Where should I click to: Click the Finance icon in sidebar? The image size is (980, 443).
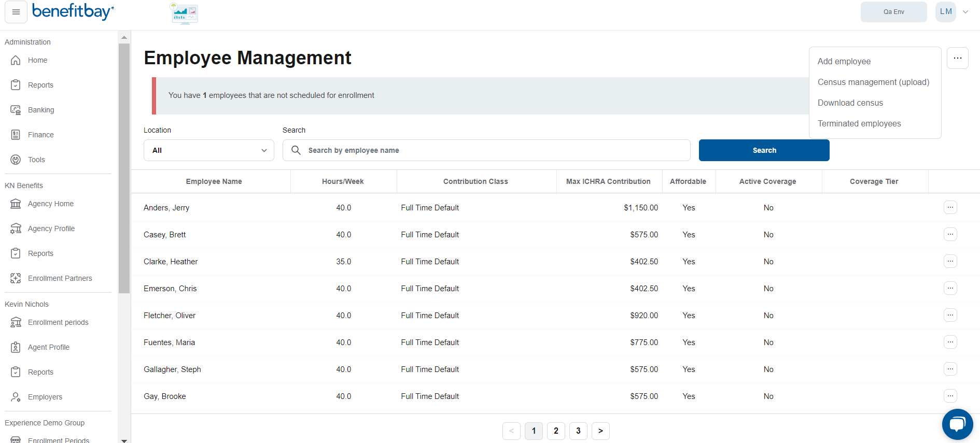tap(16, 135)
